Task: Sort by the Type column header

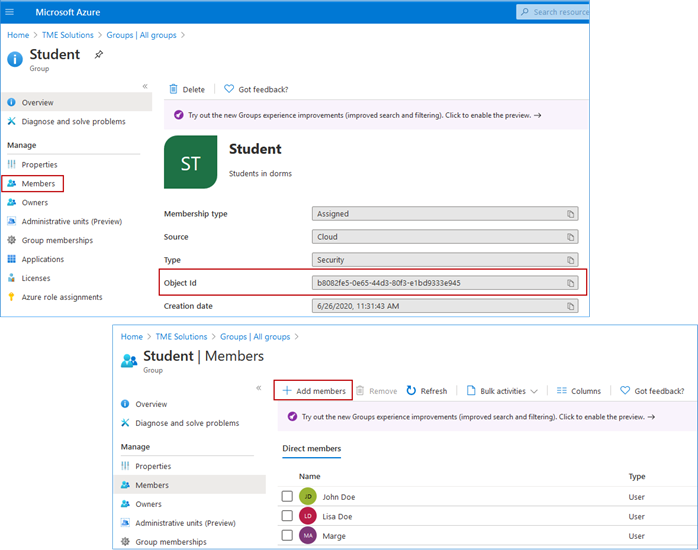Action: (x=637, y=477)
